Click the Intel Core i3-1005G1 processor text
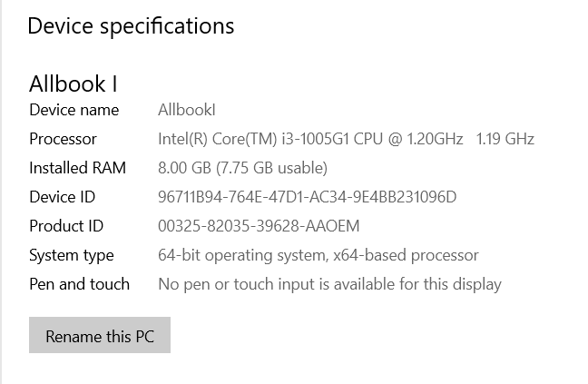This screenshot has width=588, height=384. (310, 139)
